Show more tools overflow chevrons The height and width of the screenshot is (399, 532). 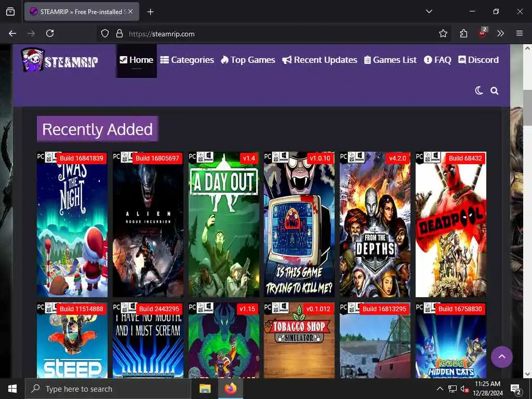click(x=500, y=33)
